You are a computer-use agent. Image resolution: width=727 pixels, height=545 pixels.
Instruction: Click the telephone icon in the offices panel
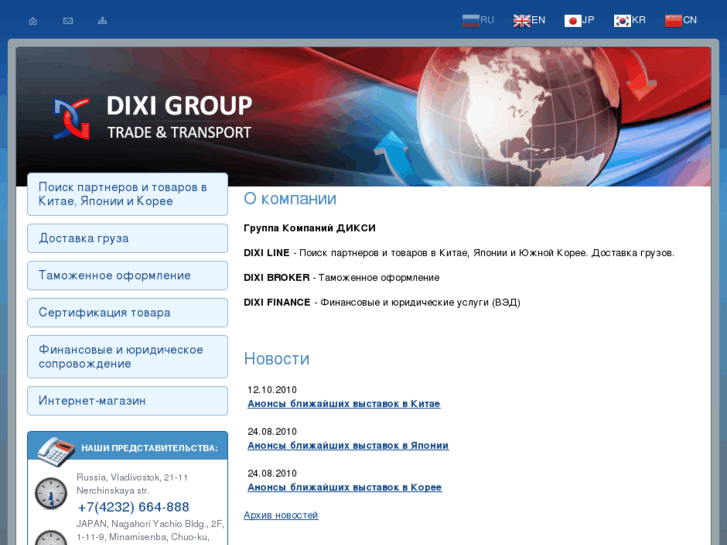(56, 451)
